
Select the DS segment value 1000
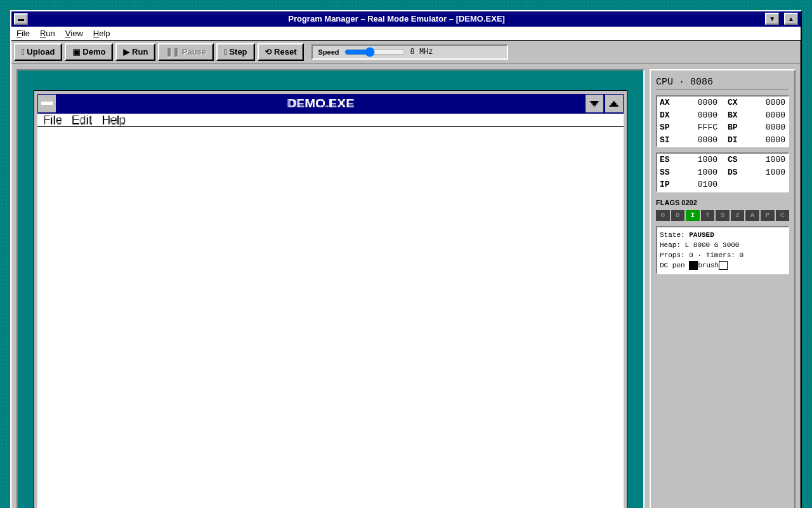[x=775, y=173]
